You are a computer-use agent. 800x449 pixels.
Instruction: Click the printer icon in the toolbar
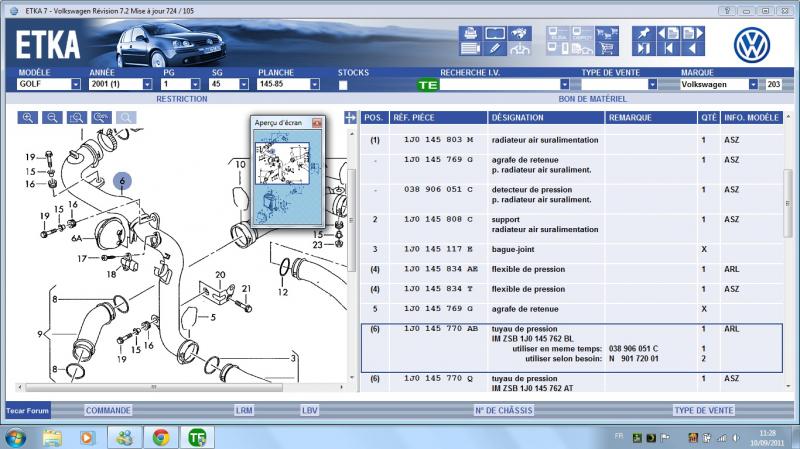470,33
